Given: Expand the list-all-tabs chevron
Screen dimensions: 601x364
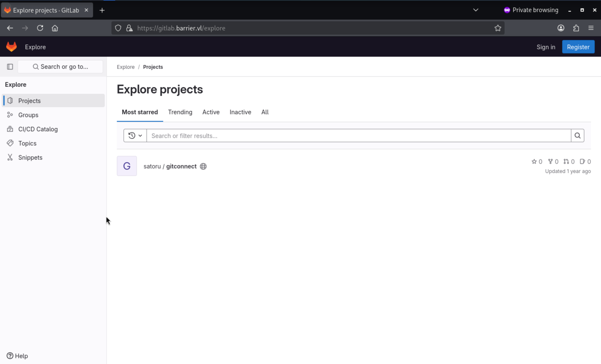Looking at the screenshot, I should point(475,10).
